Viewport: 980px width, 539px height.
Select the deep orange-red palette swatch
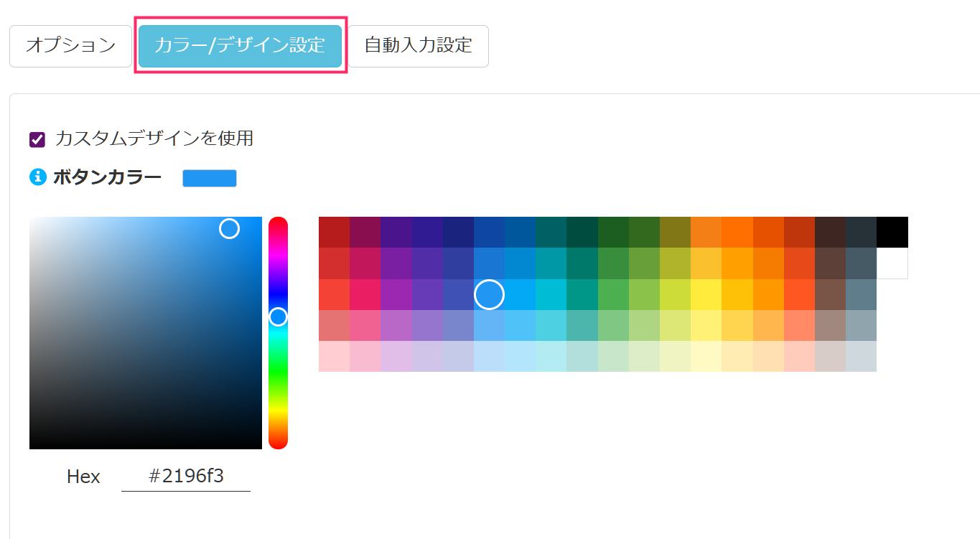coord(799,294)
